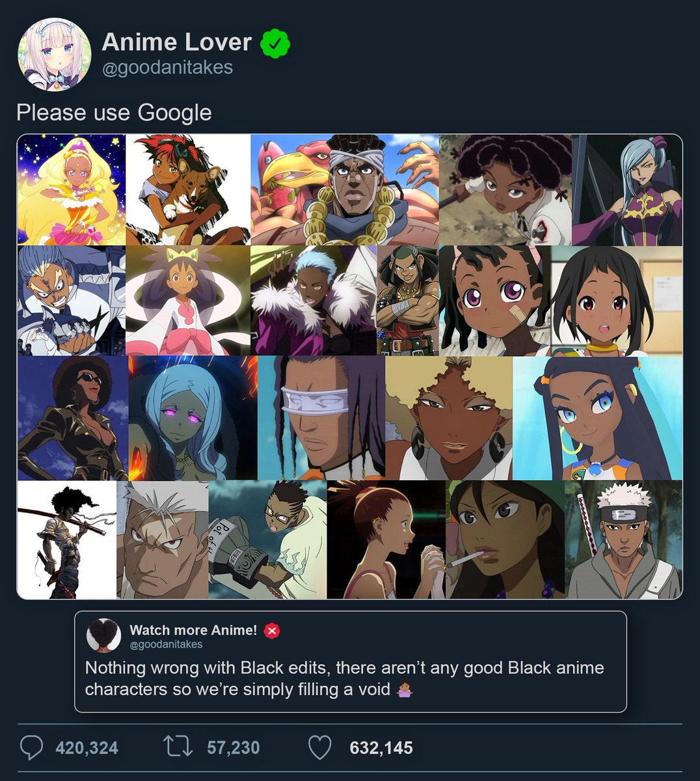The image size is (700, 781).
Task: Open the Anime Lover profile avatar
Action: [x=54, y=54]
